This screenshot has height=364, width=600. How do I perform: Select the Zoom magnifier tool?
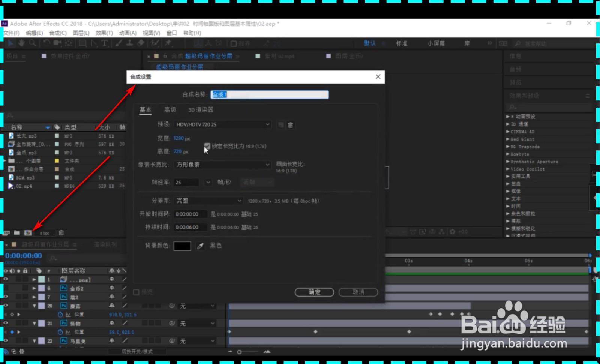[33, 43]
